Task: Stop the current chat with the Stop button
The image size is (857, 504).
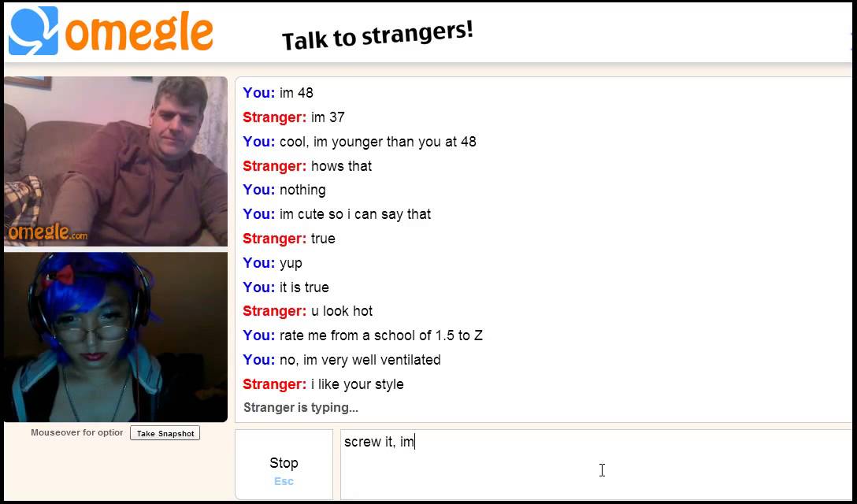Action: point(284,465)
